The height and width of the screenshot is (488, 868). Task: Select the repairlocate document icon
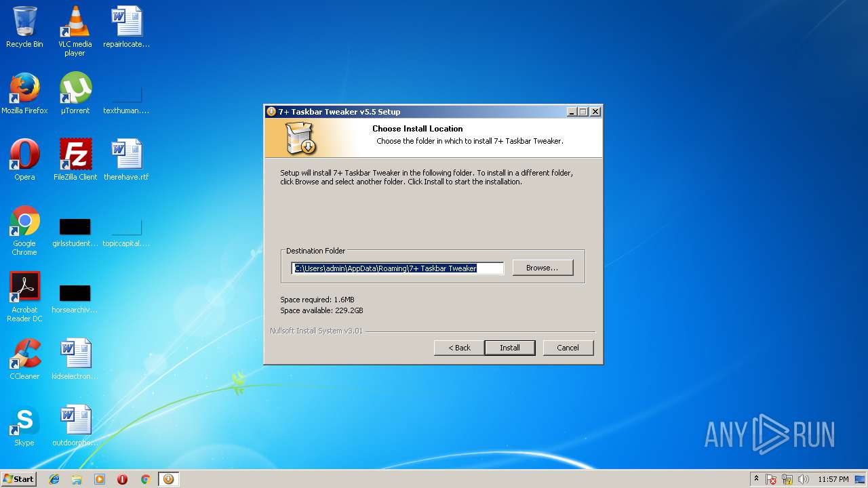click(x=126, y=28)
